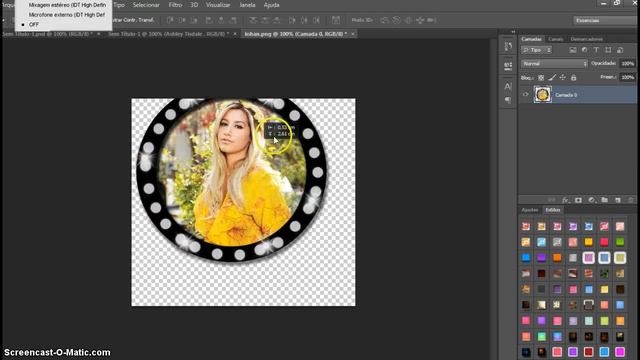The height and width of the screenshot is (360, 640).
Task: Open the Tipo menu
Action: pyautogui.click(x=119, y=5)
